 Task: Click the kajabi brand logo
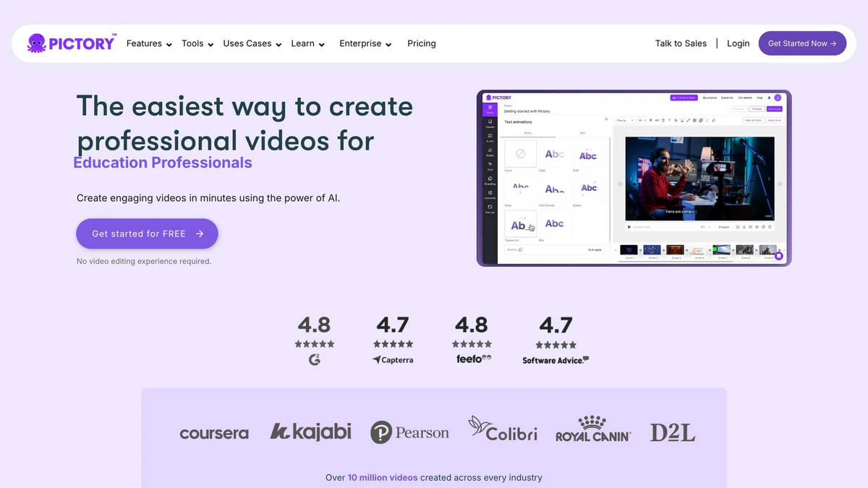pyautogui.click(x=310, y=432)
